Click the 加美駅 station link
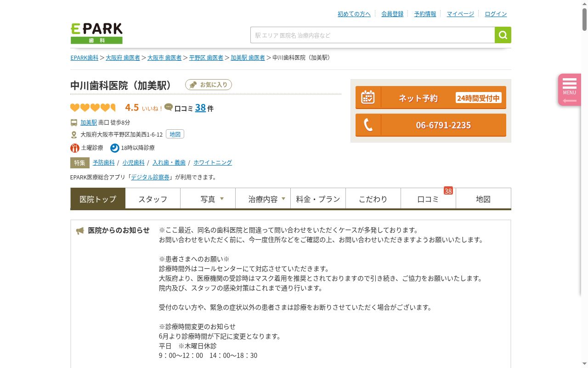 point(89,122)
